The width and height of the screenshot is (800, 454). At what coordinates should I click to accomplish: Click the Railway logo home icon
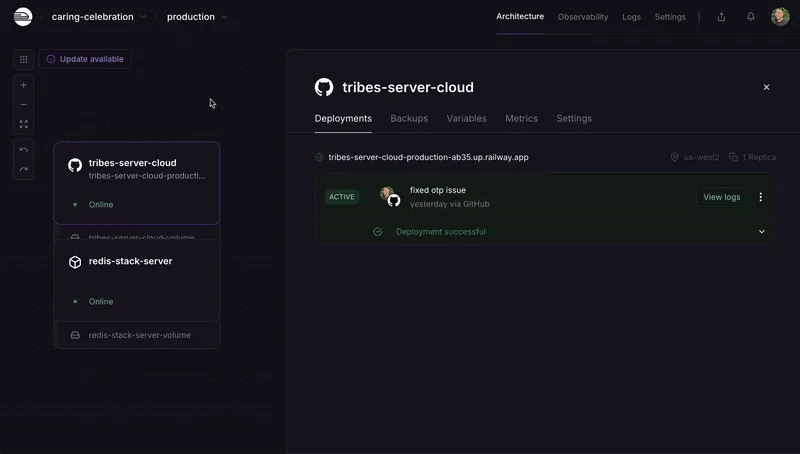[x=23, y=17]
